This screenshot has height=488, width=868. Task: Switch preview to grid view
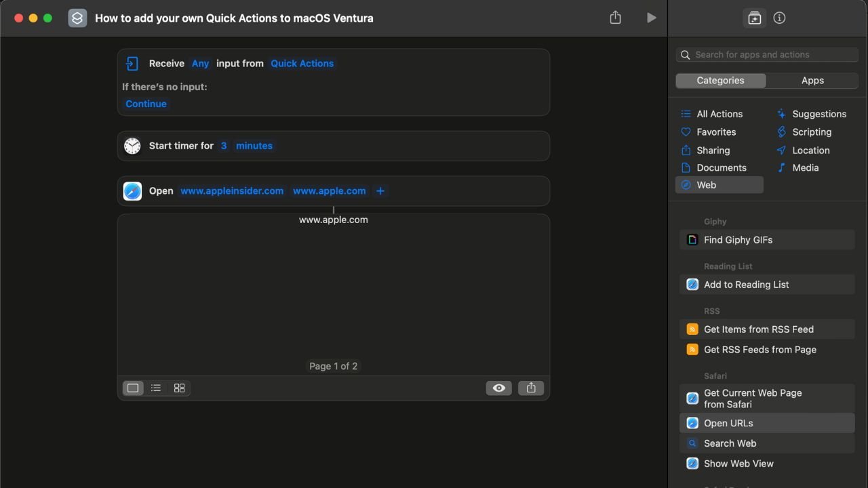(x=179, y=388)
